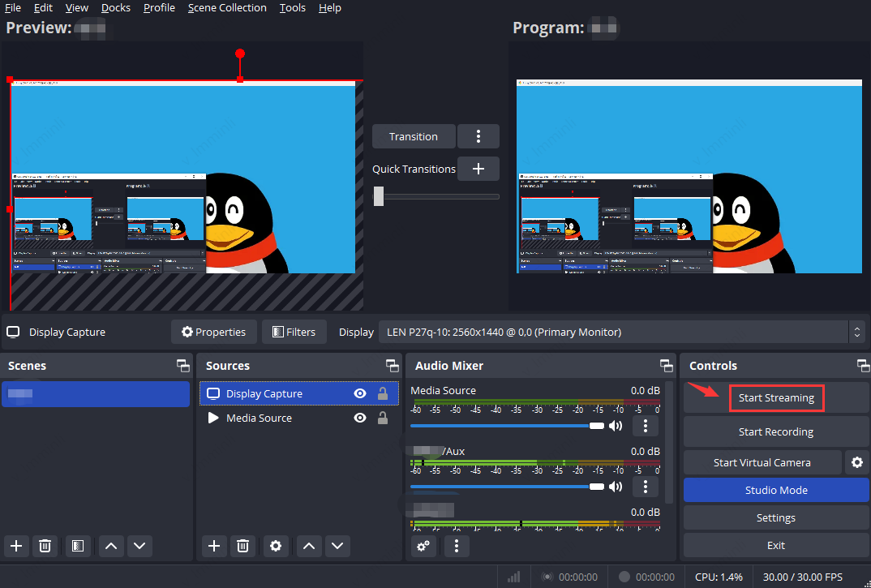Add a quick transition with plus button
This screenshot has height=588, width=871.
pos(478,169)
